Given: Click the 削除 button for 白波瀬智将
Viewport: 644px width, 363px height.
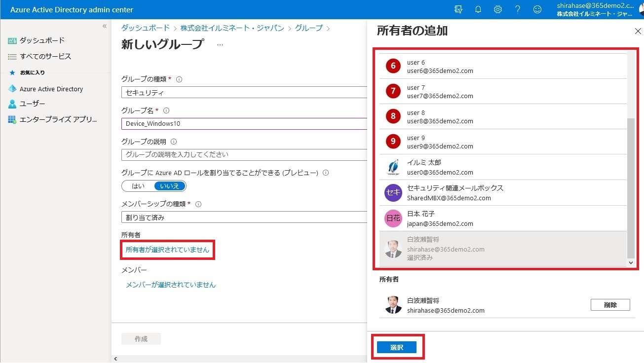Looking at the screenshot, I should pyautogui.click(x=610, y=305).
